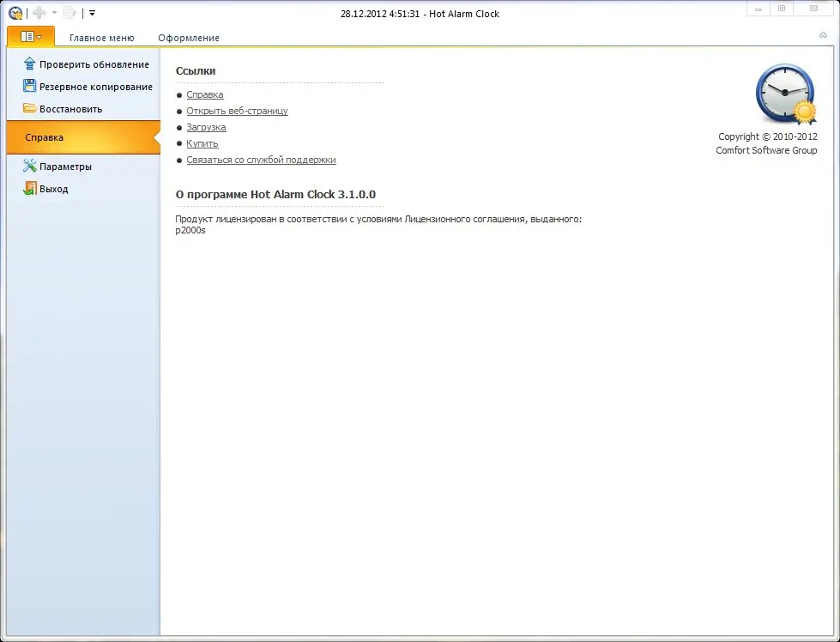Image resolution: width=840 pixels, height=642 pixels.
Task: Click the Hot Alarm Clock app icon in title bar
Action: pos(15,14)
